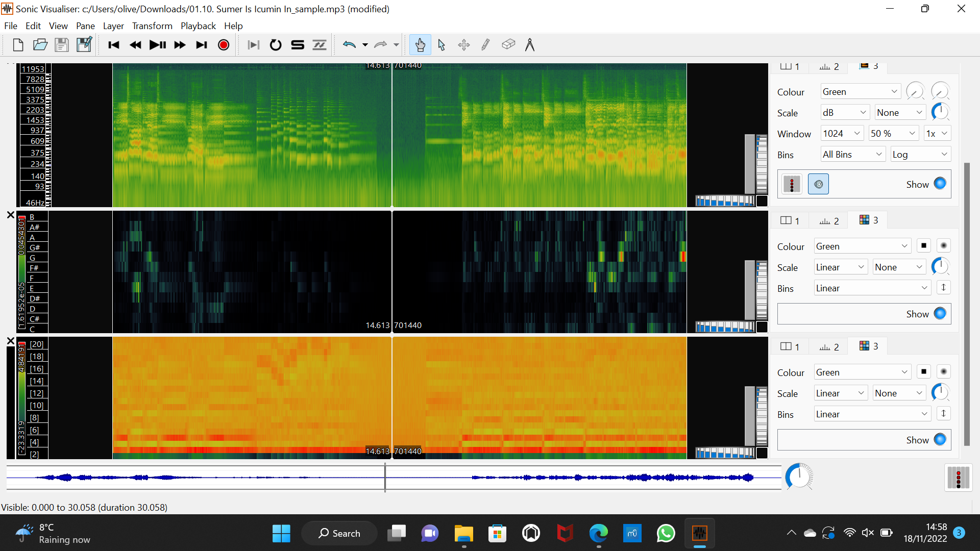980x551 pixels.
Task: Open the undo history dropdown arrow
Action: 365,45
